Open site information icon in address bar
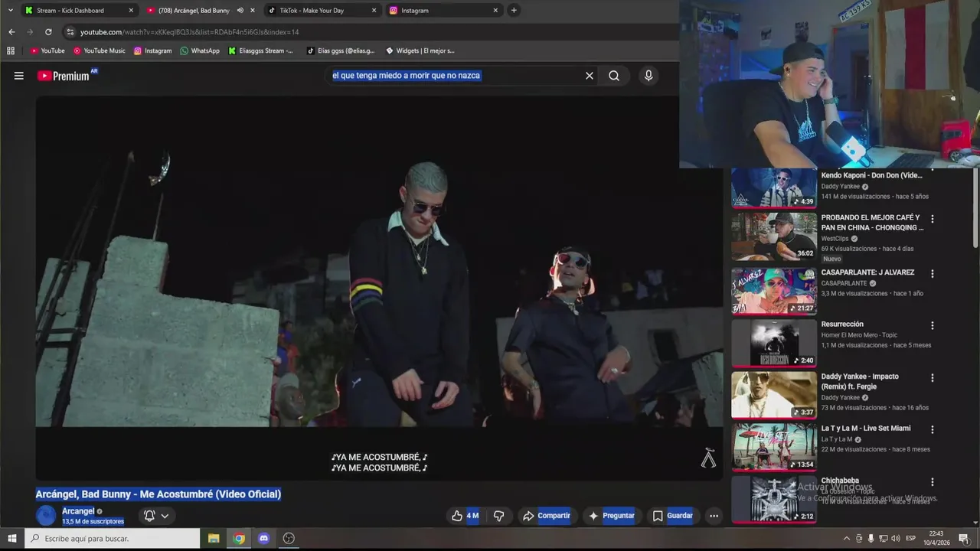This screenshot has width=980, height=551. [x=70, y=32]
